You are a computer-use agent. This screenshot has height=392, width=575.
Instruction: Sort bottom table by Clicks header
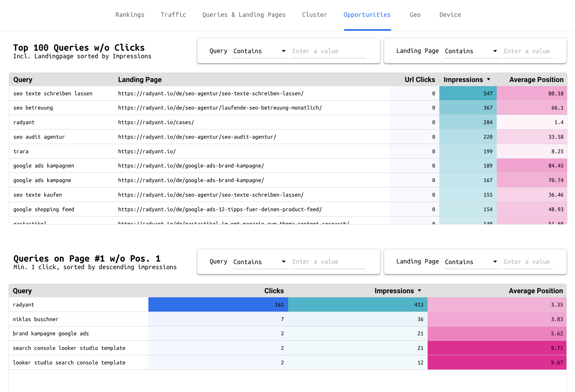pyautogui.click(x=274, y=291)
